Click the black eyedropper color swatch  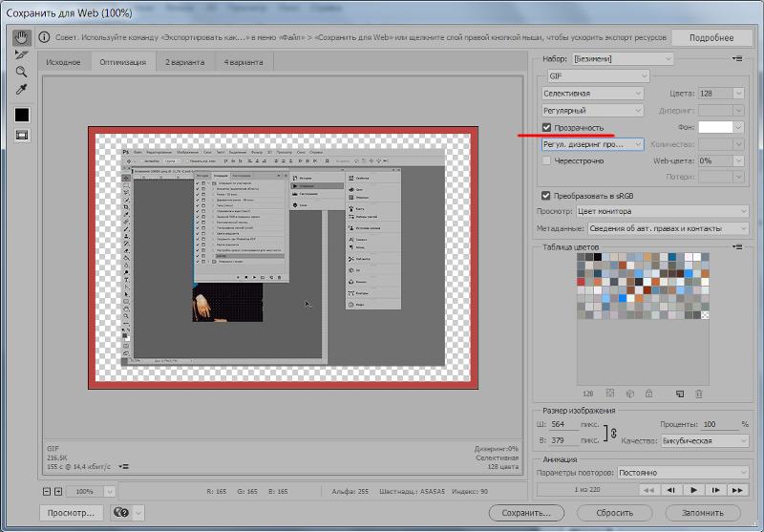coord(21,115)
